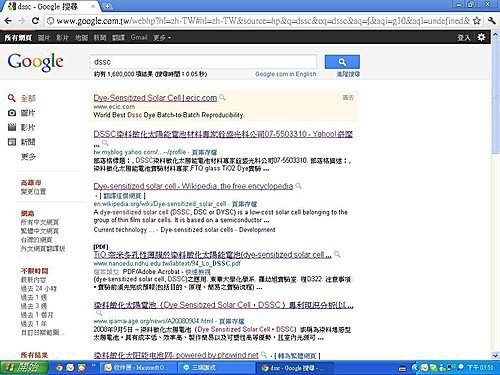500x375 pixels.
Task: Expand 更多 in the left sidebar
Action: [28, 157]
